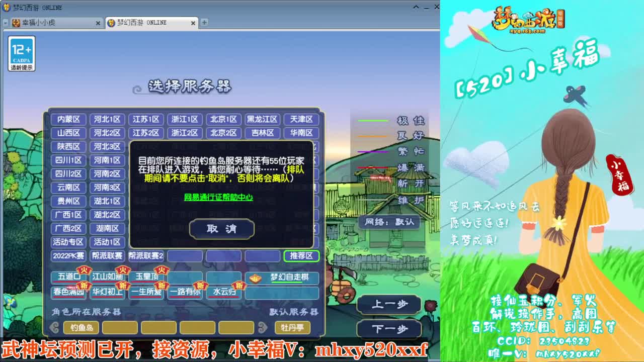Select the 华南区 region

click(x=301, y=133)
